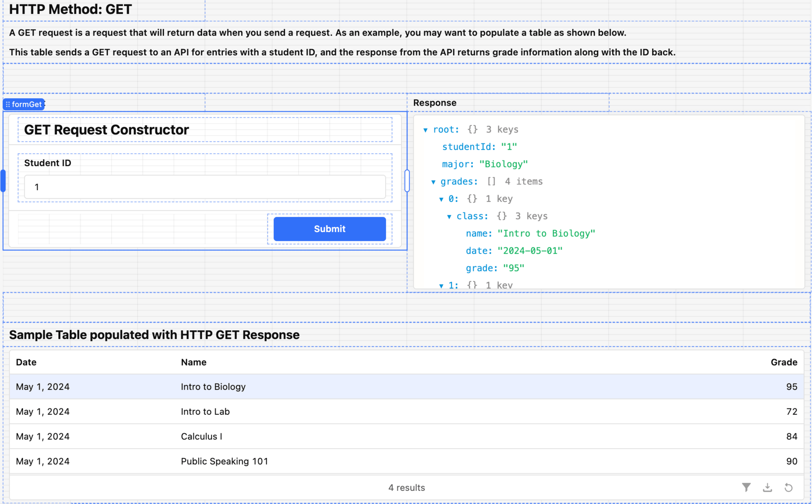Refresh the table with reload icon

tap(789, 487)
